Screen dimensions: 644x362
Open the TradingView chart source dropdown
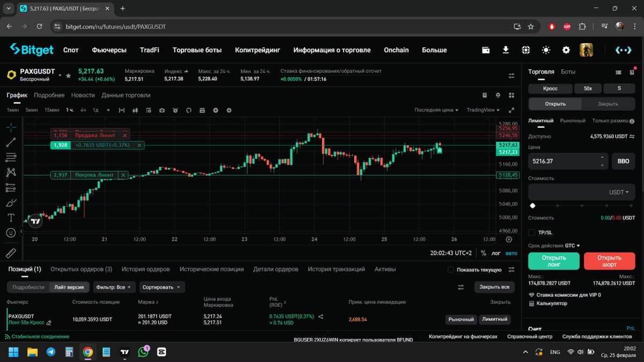(x=483, y=110)
